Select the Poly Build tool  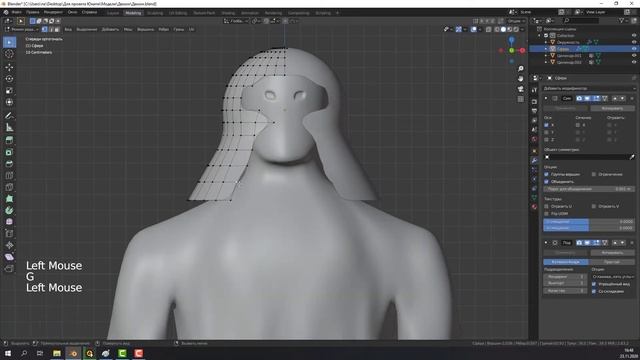coord(9,199)
